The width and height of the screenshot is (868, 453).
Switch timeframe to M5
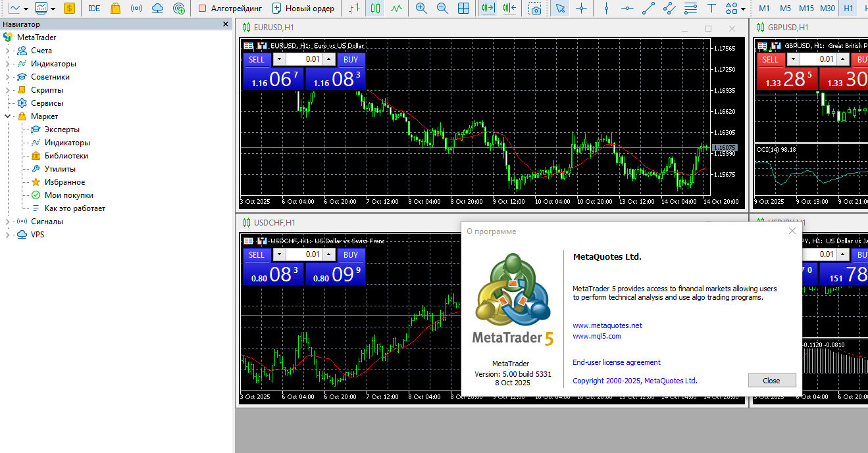click(785, 9)
